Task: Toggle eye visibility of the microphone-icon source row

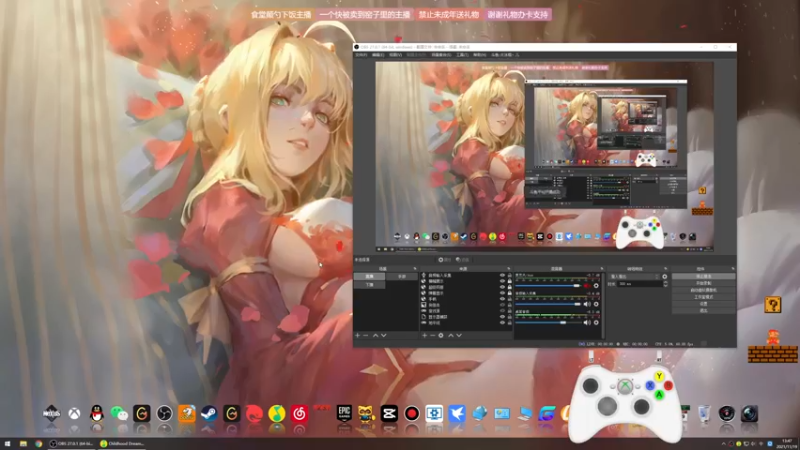Action: coord(503,275)
